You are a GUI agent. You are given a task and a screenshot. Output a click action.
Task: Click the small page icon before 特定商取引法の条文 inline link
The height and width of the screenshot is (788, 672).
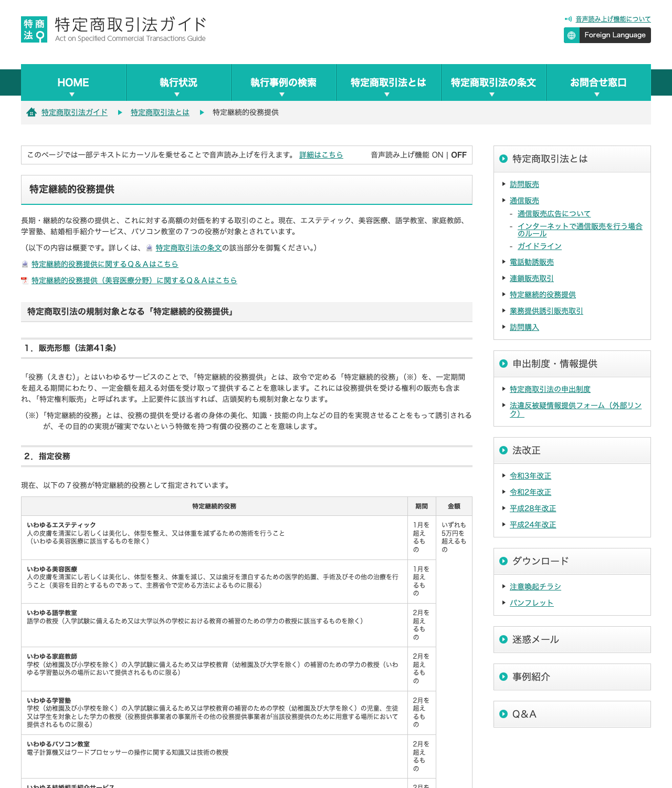click(x=150, y=248)
